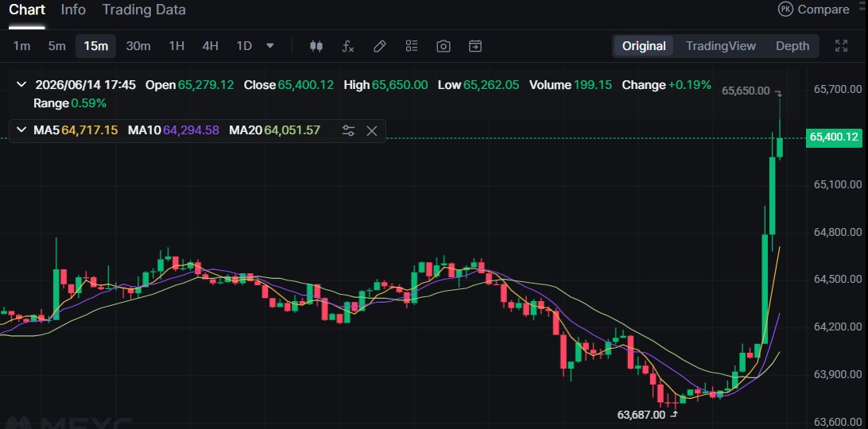
Task: Open the calendar jump-to-date icon
Action: (x=475, y=46)
